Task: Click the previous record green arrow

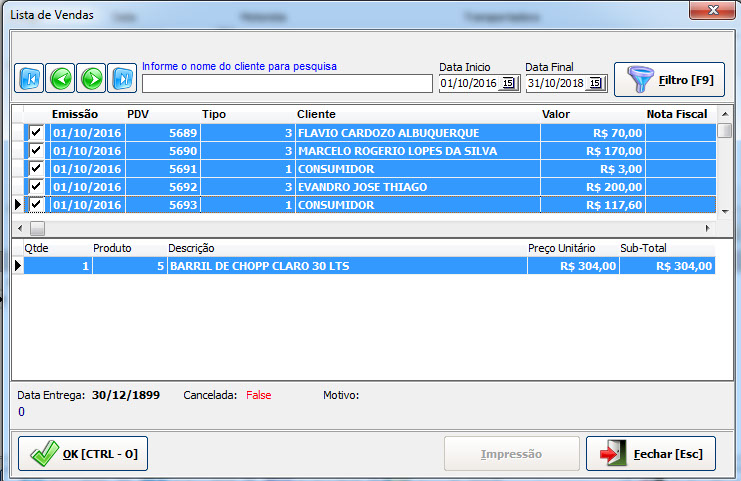Action: 60,78
